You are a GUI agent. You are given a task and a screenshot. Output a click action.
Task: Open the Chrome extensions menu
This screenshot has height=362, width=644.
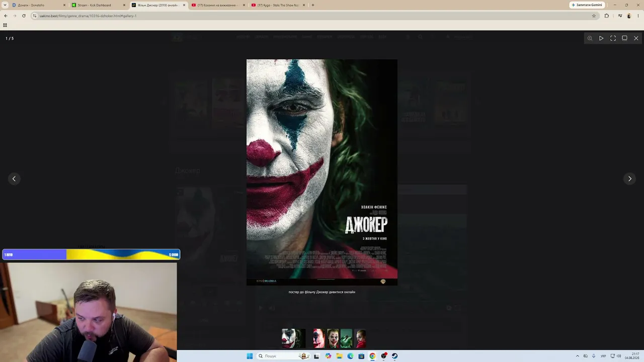pyautogui.click(x=607, y=16)
